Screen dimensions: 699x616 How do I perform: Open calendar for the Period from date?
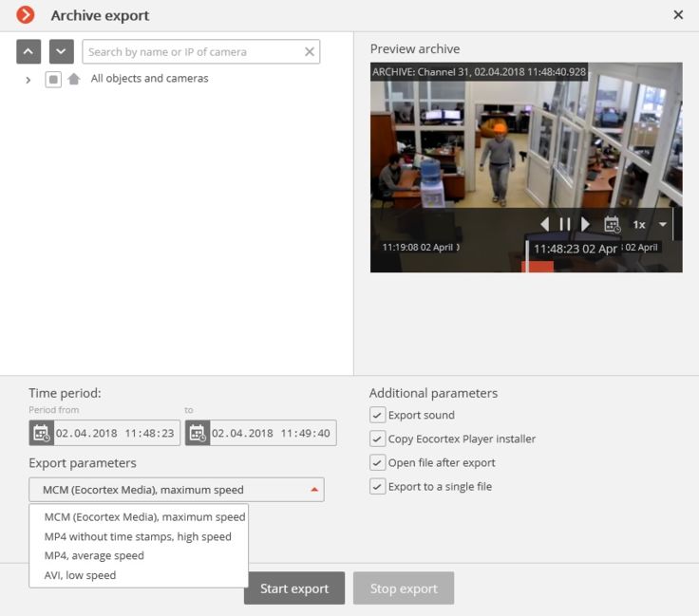42,433
